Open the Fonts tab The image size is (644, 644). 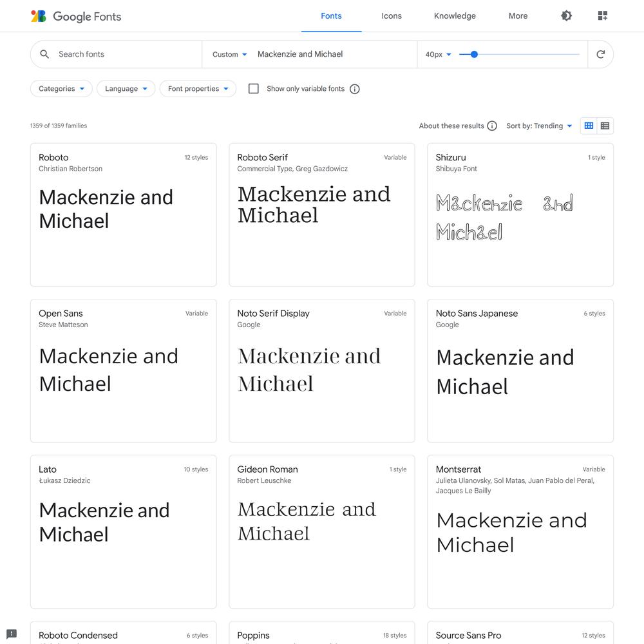tap(331, 16)
